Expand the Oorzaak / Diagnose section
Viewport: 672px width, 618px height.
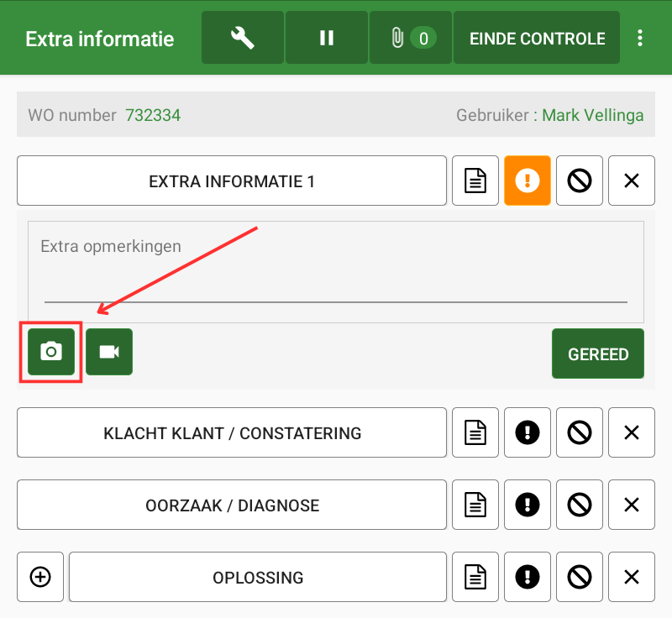[232, 505]
